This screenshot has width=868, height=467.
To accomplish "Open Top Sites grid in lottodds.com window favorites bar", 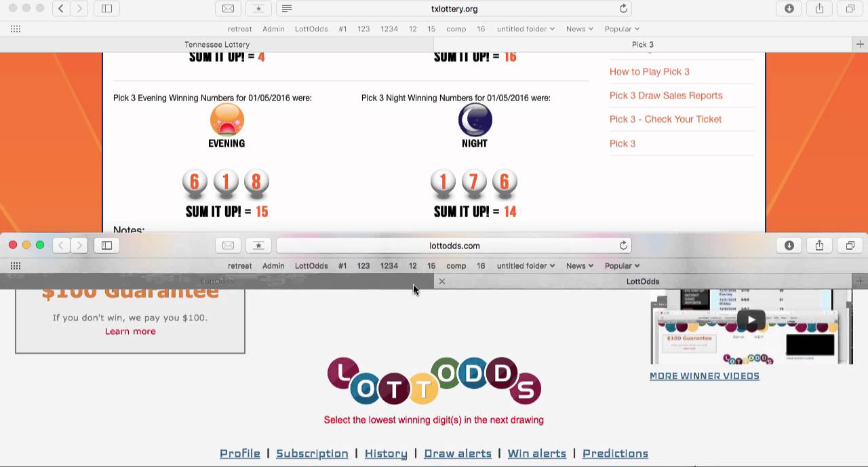I will (x=16, y=265).
